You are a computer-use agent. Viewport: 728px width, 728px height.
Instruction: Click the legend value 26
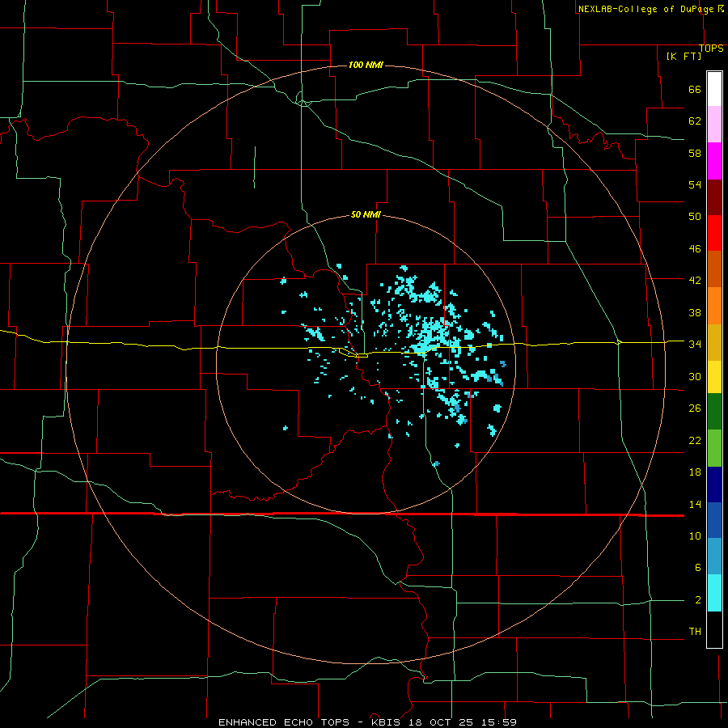tap(695, 408)
